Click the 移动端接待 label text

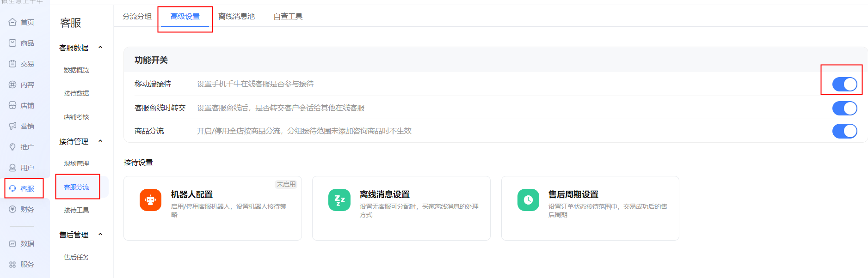tap(153, 84)
